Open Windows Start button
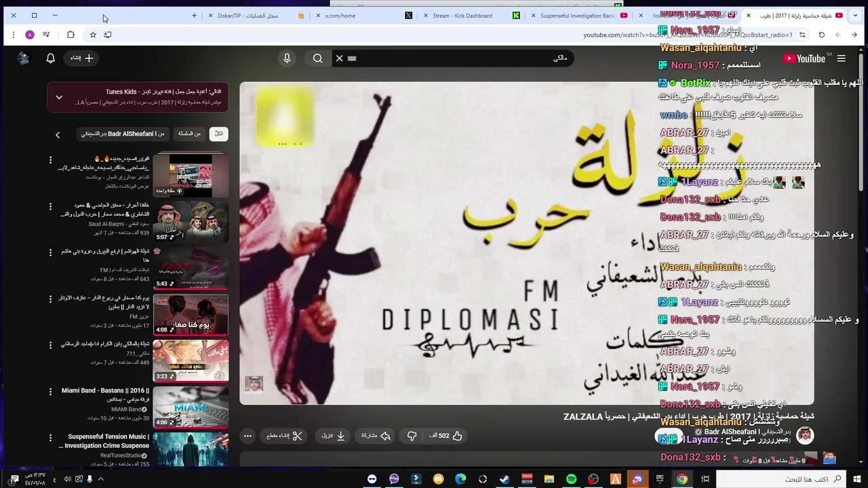 point(858,479)
